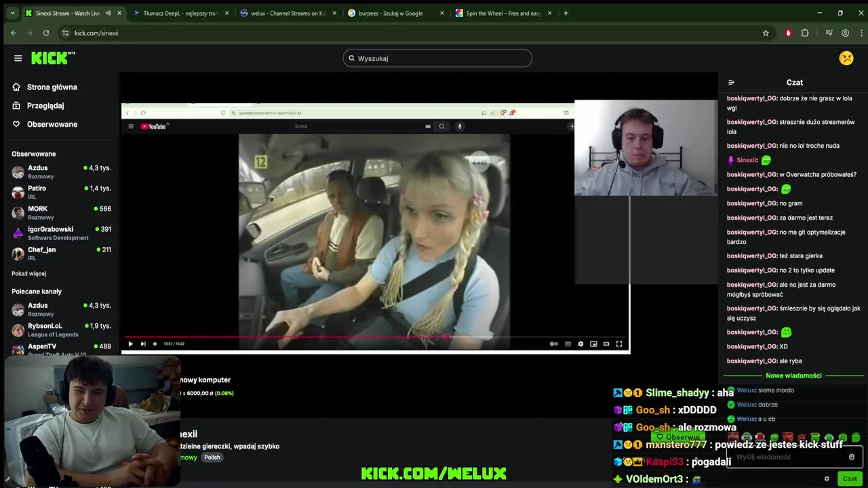Jump to Nowe wiadomości in chat
The width and height of the screenshot is (868, 488).
point(793,375)
